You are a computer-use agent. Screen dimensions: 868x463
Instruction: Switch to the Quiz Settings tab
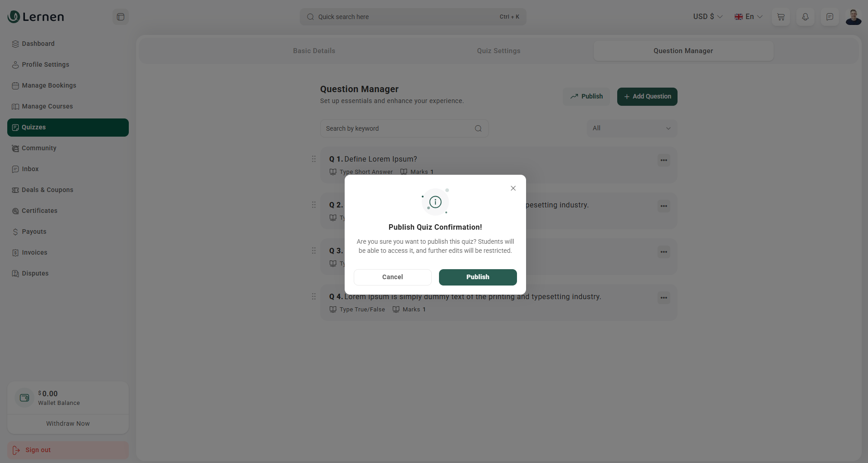498,51
